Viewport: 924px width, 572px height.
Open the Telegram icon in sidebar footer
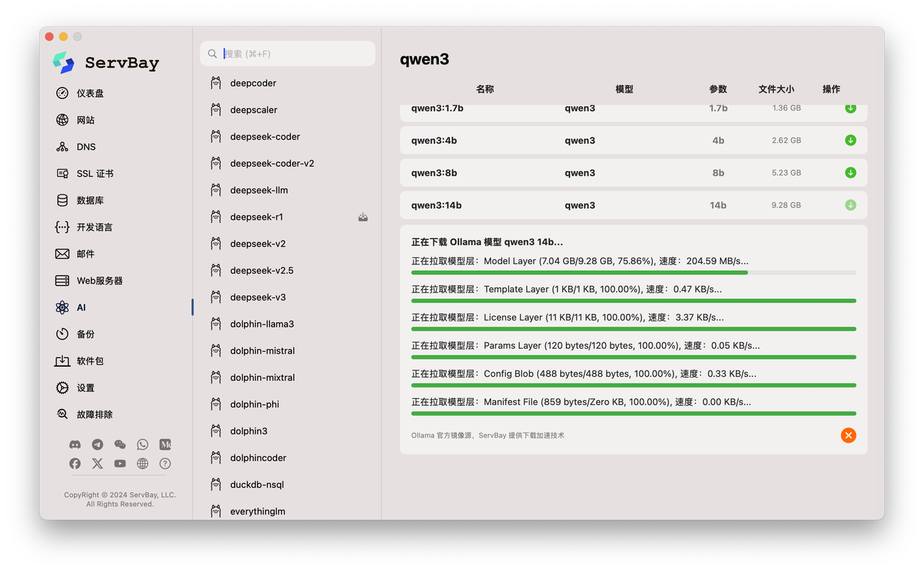pos(97,445)
